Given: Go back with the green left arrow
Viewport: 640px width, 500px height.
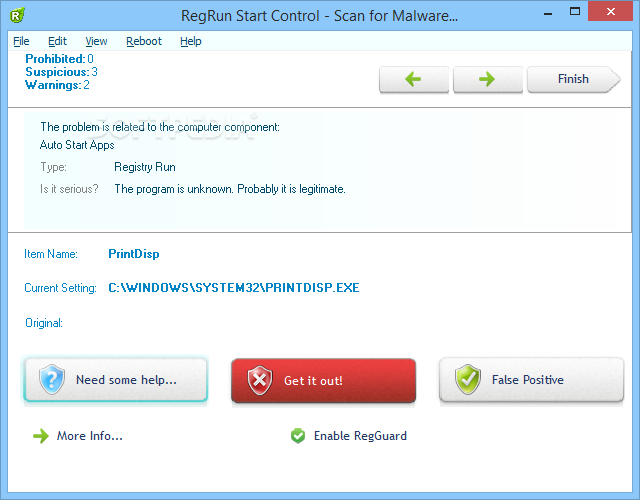Looking at the screenshot, I should pyautogui.click(x=413, y=79).
